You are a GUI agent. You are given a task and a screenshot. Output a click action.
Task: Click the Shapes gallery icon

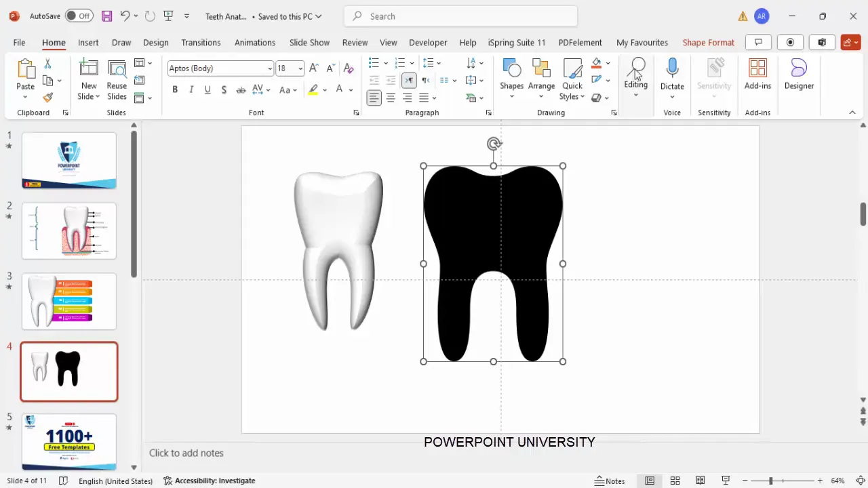pyautogui.click(x=511, y=68)
